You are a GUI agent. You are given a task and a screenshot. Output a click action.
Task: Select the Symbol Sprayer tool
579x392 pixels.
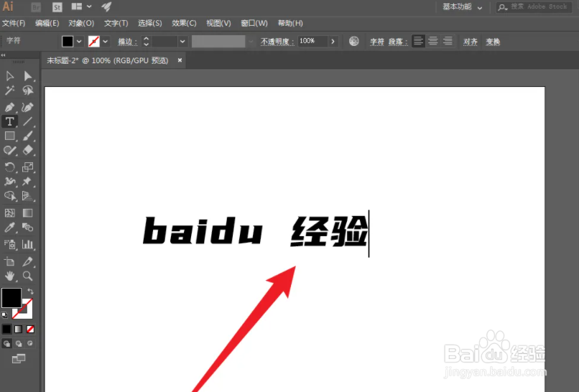click(x=10, y=244)
